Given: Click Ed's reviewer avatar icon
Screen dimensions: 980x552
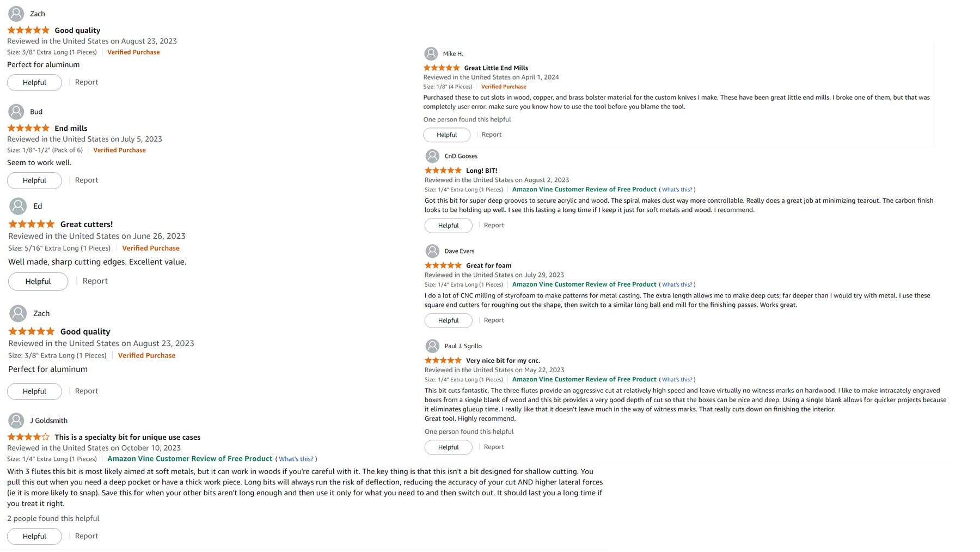Looking at the screenshot, I should 18,206.
